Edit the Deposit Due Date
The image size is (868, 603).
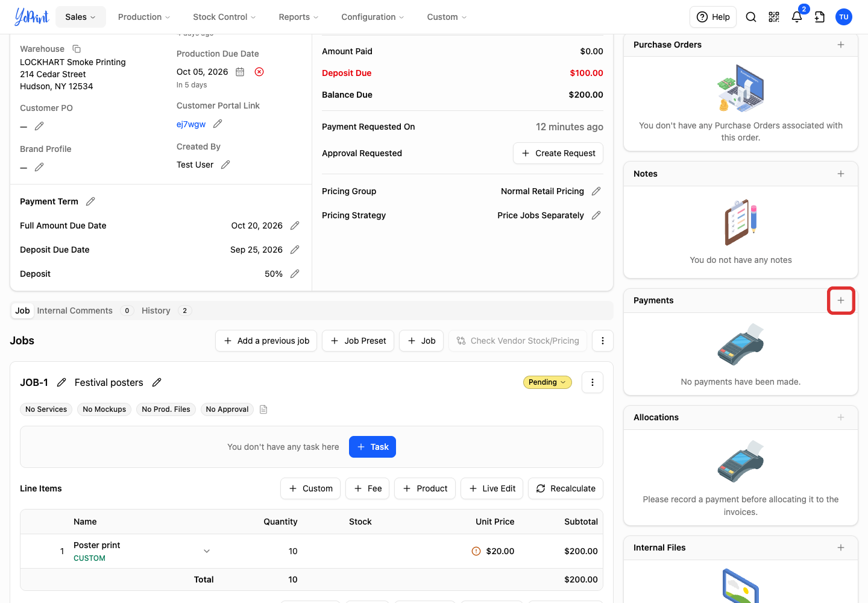point(295,250)
